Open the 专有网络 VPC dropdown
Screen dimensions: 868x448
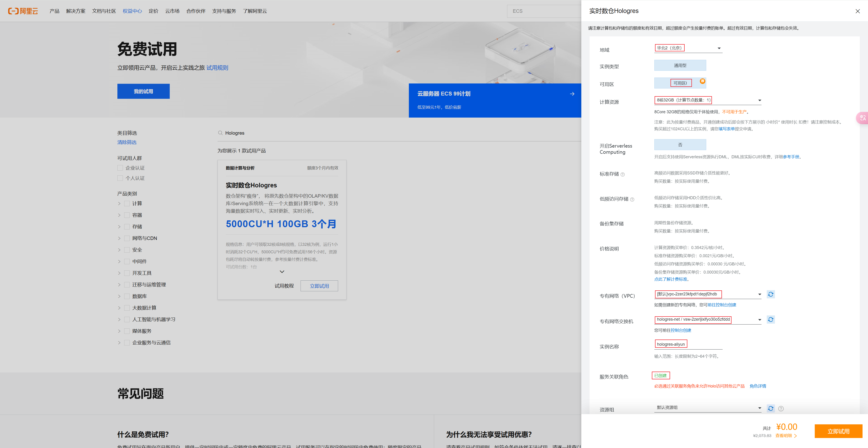point(708,294)
